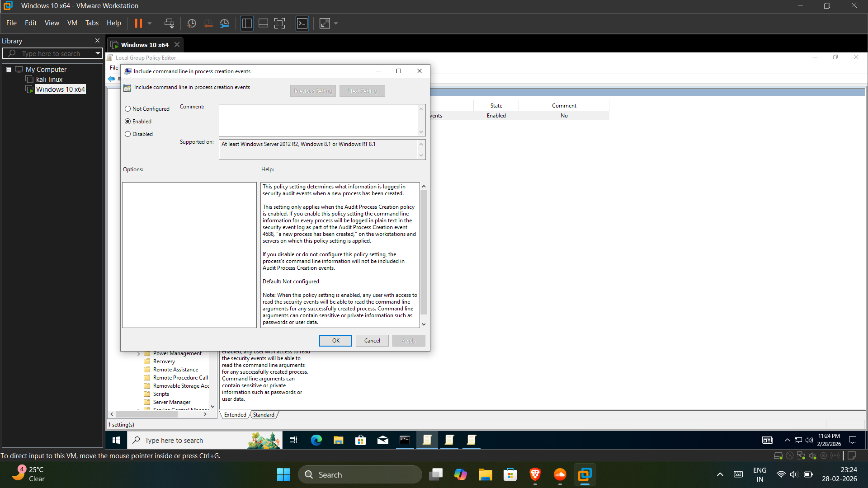Select the Server Manager folder

pyautogui.click(x=171, y=402)
